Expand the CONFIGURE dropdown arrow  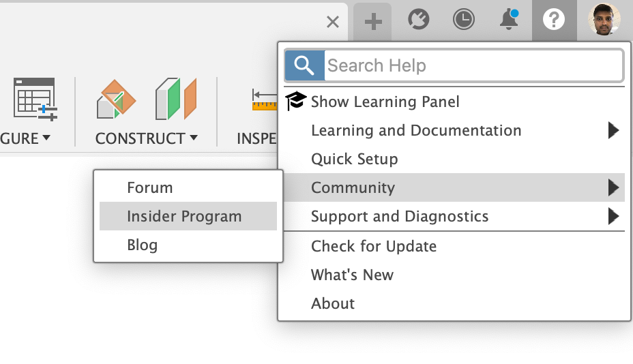coord(46,138)
